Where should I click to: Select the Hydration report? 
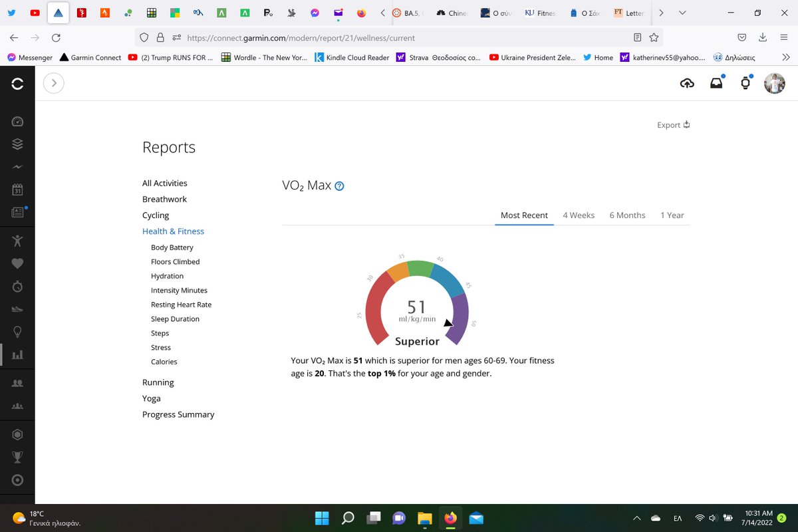coord(167,276)
